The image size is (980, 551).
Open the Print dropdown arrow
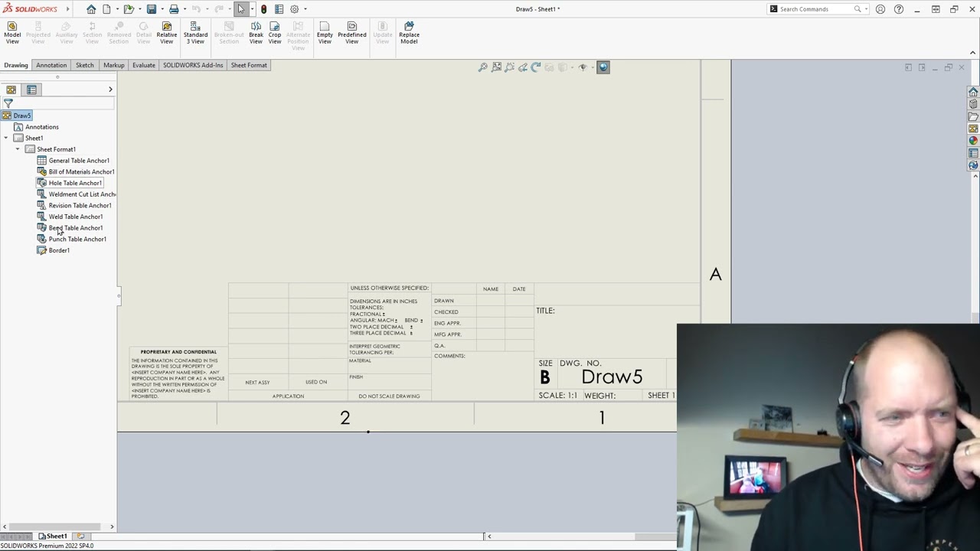[x=185, y=9]
